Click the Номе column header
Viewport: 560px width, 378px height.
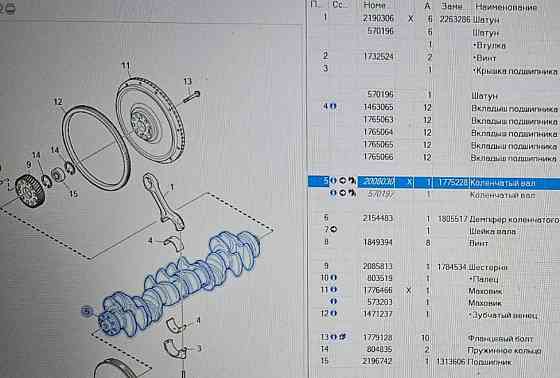tap(374, 5)
